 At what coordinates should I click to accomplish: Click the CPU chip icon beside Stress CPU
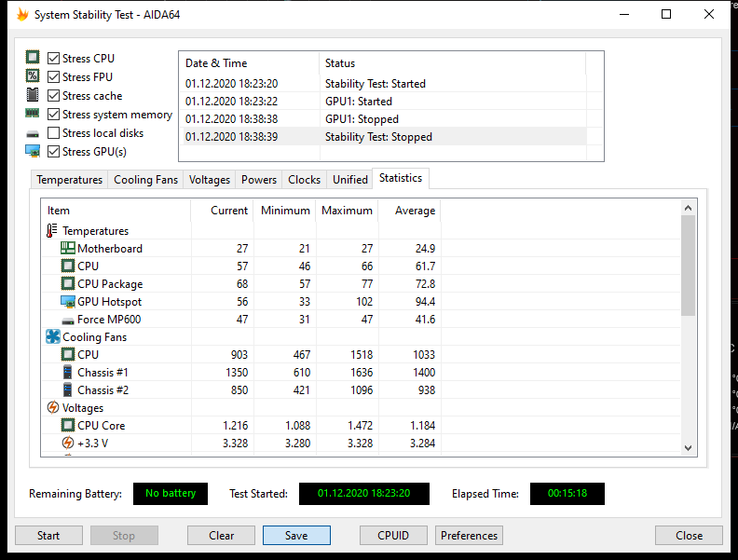[33, 58]
